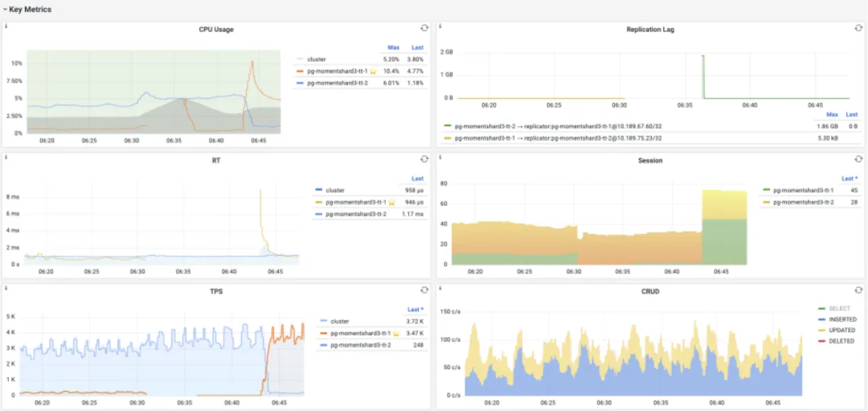Collapse the Key Metrics row
Screen dimensions: 868x411
pyautogui.click(x=27, y=10)
